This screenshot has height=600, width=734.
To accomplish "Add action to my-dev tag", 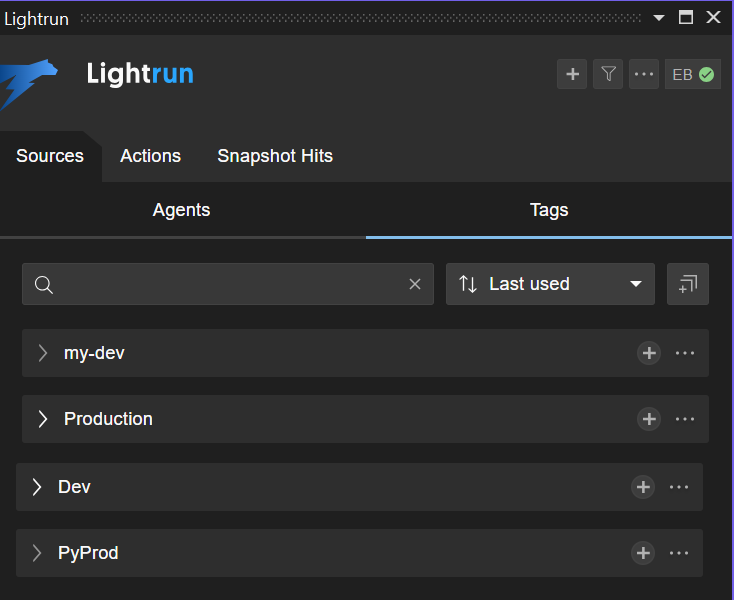I will tap(649, 353).
